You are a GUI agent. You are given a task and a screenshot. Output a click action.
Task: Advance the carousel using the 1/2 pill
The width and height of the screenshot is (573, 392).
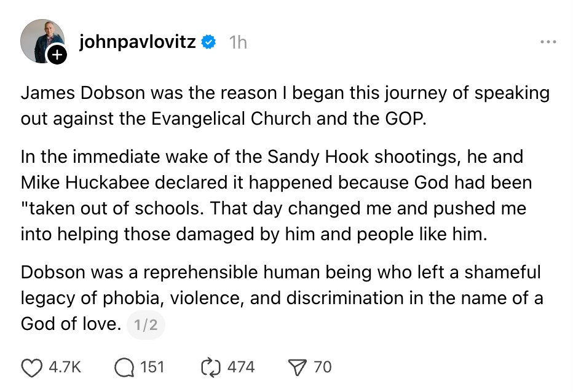point(146,324)
